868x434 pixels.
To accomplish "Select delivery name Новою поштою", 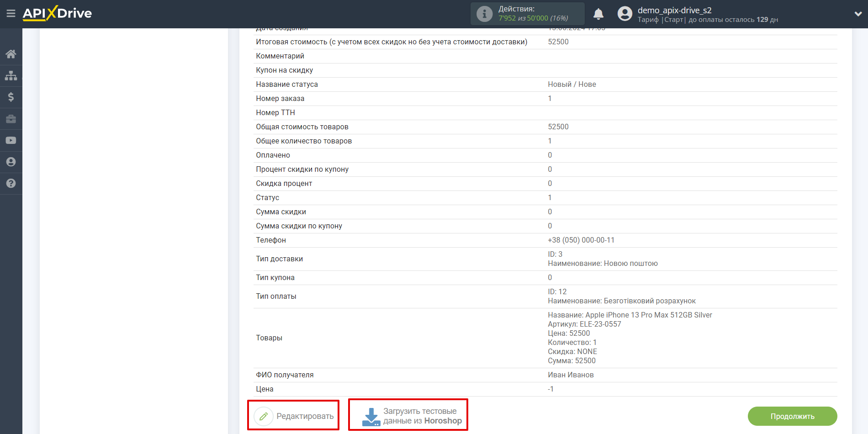I will coord(631,264).
